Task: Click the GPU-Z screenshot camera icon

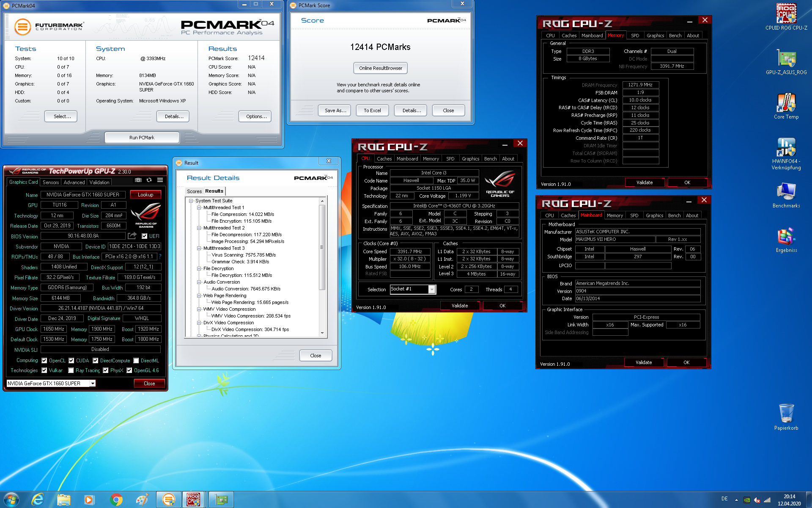Action: pos(138,180)
